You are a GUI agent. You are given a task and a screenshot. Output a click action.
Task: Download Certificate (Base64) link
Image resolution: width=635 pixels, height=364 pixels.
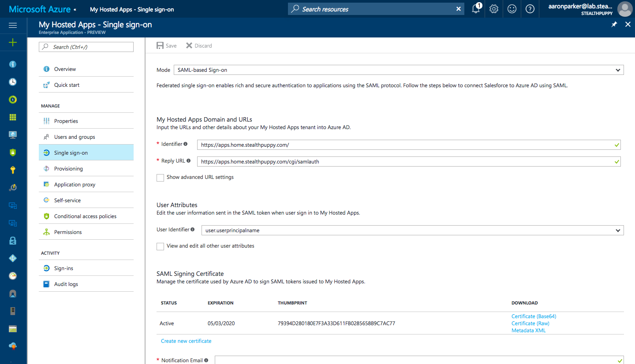534,316
